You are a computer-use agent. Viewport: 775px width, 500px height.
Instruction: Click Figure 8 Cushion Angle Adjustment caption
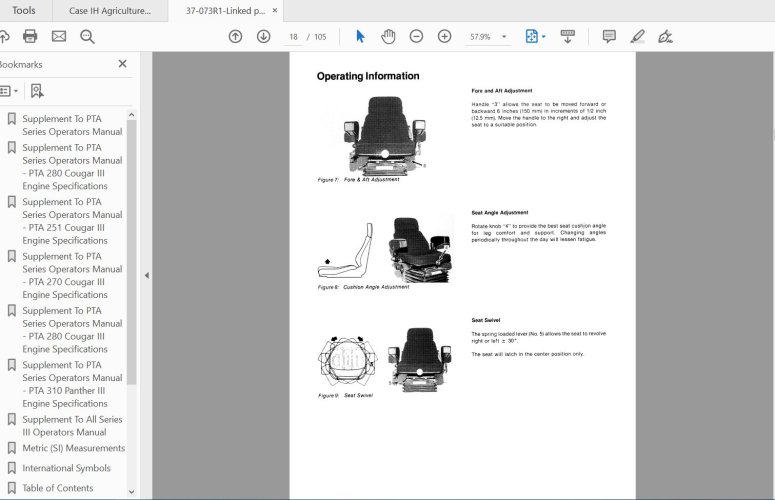click(x=363, y=287)
